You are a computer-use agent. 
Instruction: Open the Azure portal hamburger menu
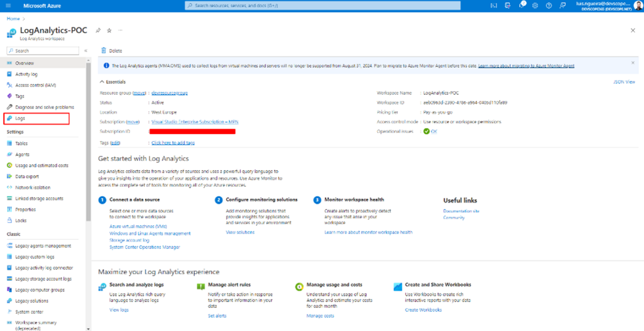coord(8,6)
